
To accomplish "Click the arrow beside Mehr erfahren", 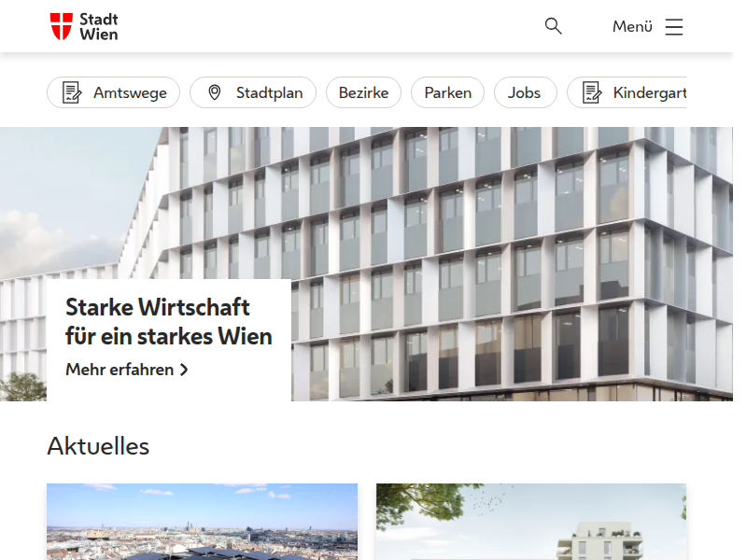I will (184, 370).
